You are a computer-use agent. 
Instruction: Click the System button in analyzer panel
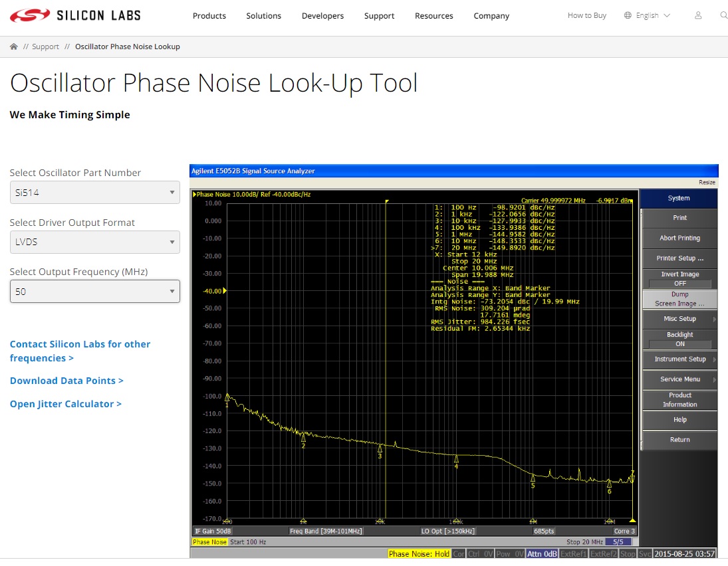pos(679,198)
